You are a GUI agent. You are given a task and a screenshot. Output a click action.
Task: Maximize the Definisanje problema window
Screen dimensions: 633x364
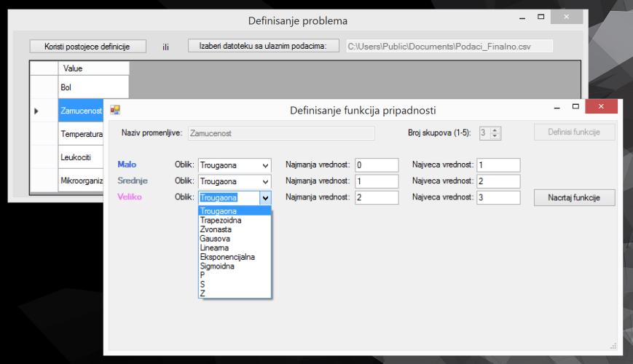pos(541,17)
